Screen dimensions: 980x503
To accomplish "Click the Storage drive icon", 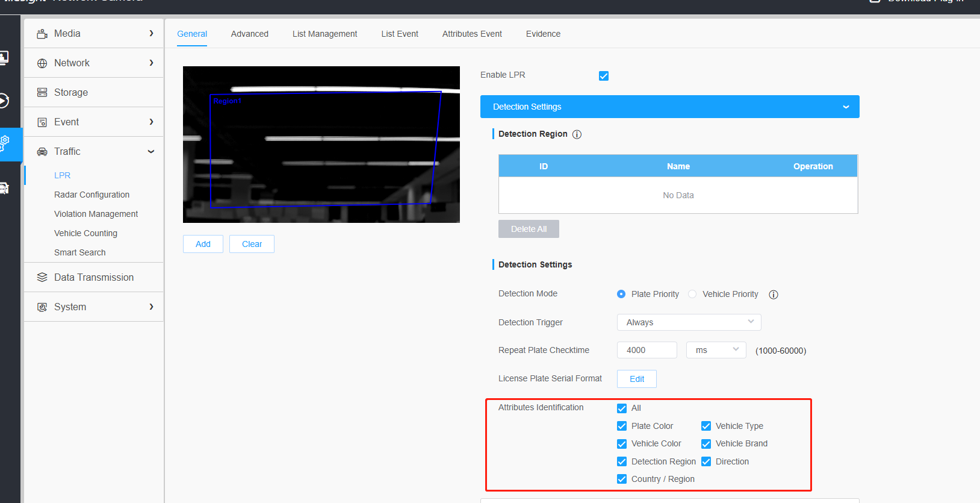I will (x=42, y=93).
